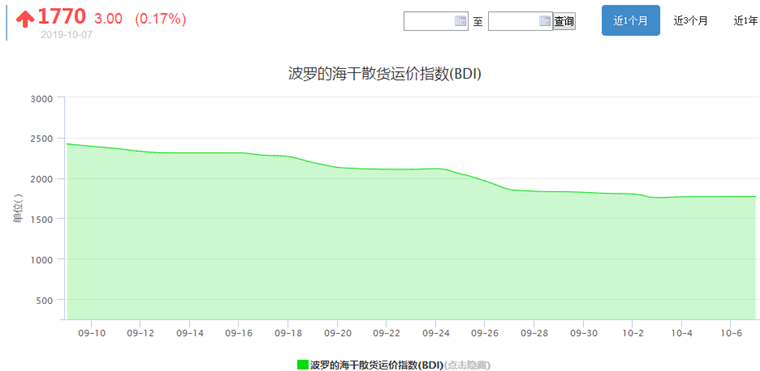Click the red up-arrow icon beside 1770
Image resolution: width=760 pixels, height=371 pixels.
(25, 19)
